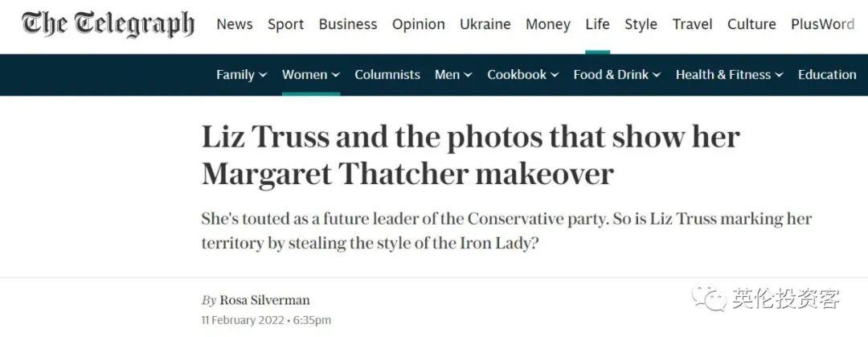Open the Travel section

(x=692, y=24)
